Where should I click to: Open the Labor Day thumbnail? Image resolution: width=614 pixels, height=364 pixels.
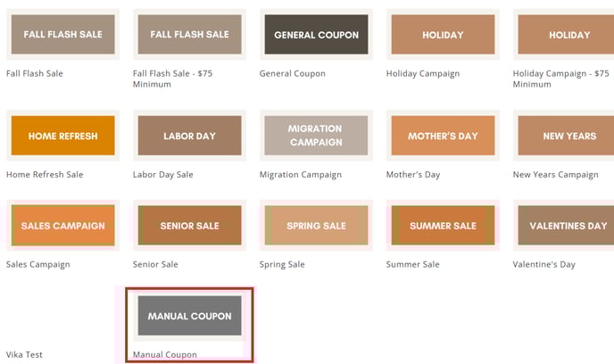click(x=189, y=136)
